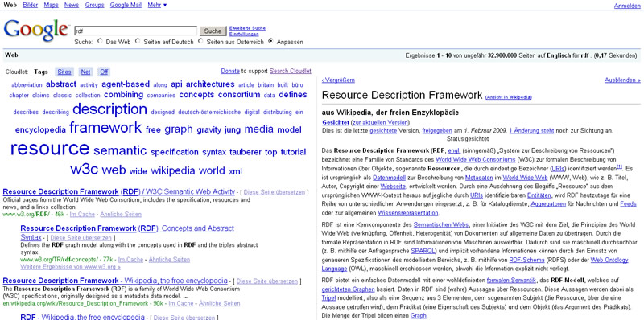644x320 pixels.
Task: Click the Donate link
Action: click(x=230, y=71)
